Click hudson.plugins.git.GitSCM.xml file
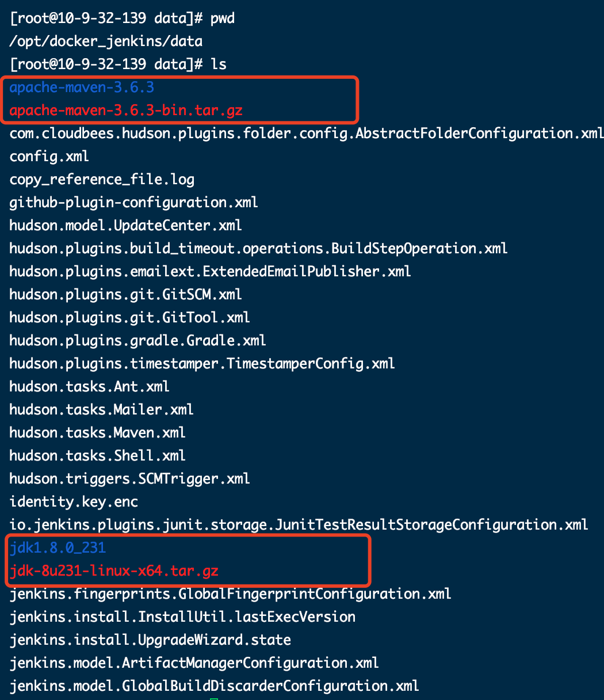 tap(126, 295)
